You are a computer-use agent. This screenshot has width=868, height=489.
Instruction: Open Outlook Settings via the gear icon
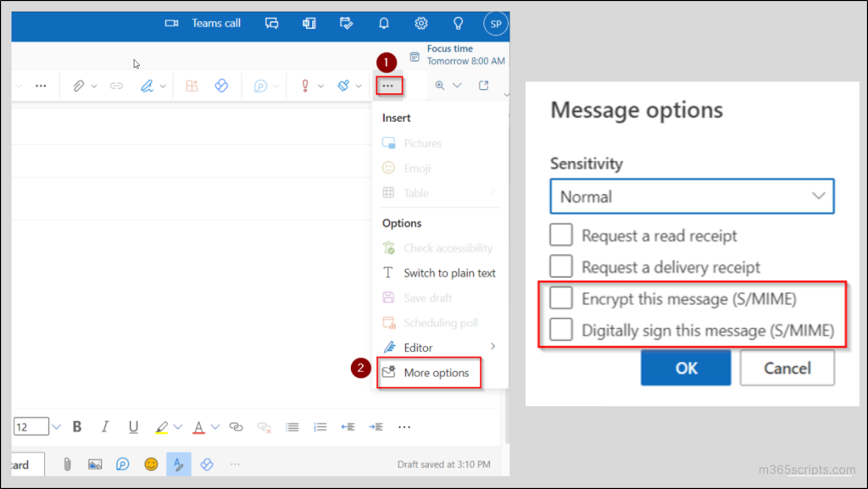tap(421, 23)
